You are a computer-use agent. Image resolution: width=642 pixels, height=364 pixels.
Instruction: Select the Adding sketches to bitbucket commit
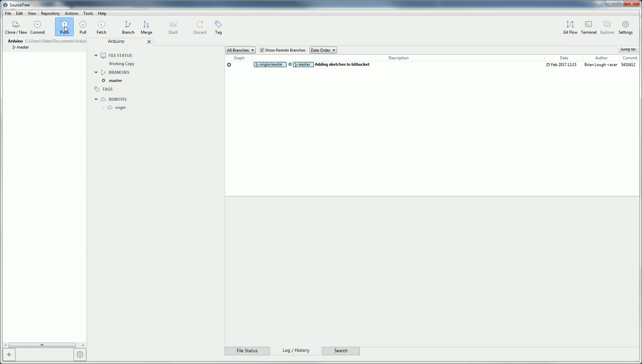coord(342,64)
